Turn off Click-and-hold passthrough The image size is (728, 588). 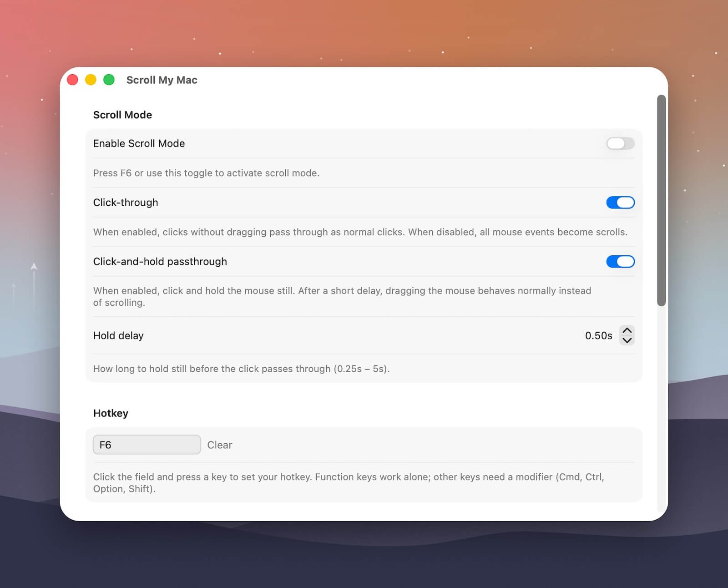(x=620, y=261)
